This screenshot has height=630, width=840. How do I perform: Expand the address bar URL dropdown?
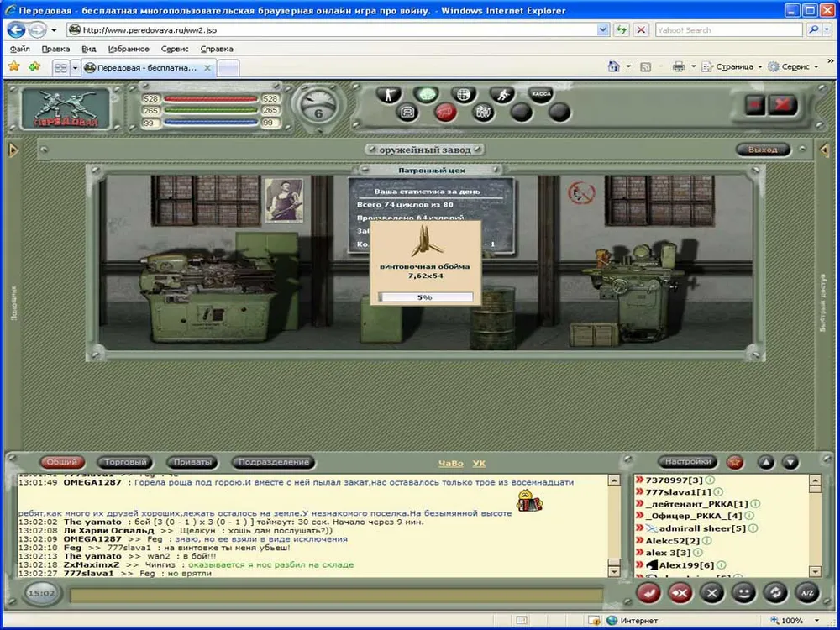[x=602, y=29]
